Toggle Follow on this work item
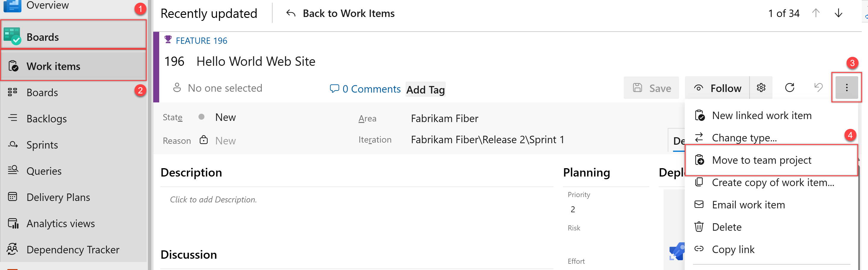Screen dimensions: 868x270 point(718,88)
